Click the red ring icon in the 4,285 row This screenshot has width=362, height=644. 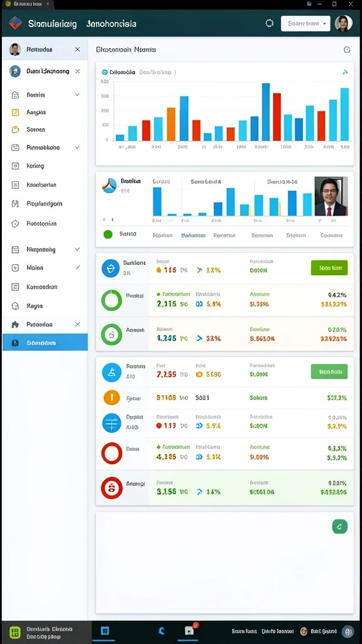point(111,453)
